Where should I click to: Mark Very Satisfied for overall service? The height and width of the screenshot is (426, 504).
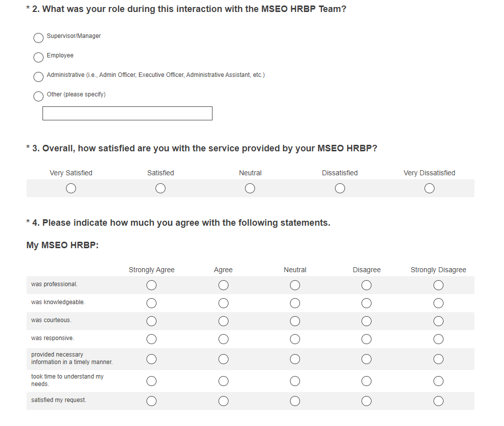click(71, 188)
